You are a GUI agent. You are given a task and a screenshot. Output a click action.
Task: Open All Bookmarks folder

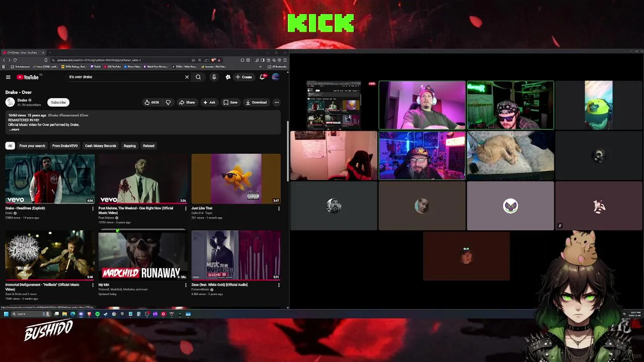pos(277,66)
